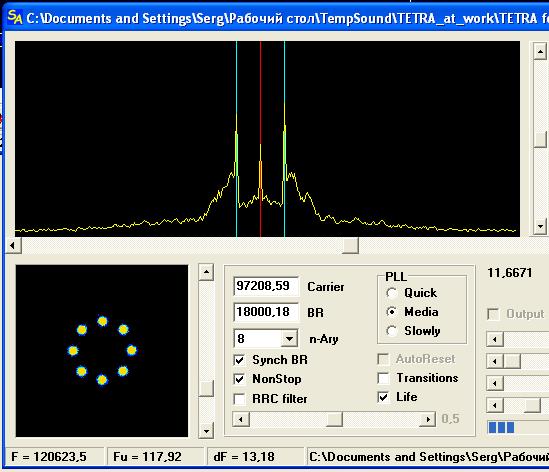Click RRC filter slider right arrow

(428, 419)
